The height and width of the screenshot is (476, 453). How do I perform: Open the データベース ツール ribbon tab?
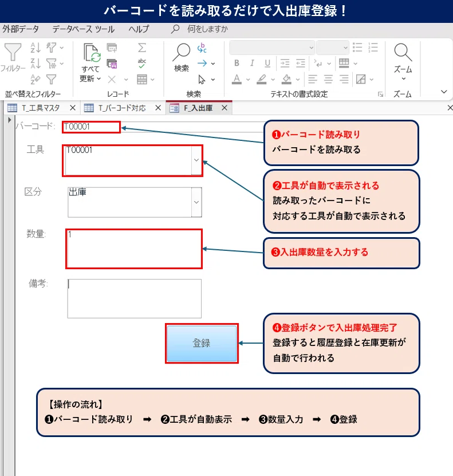click(84, 29)
